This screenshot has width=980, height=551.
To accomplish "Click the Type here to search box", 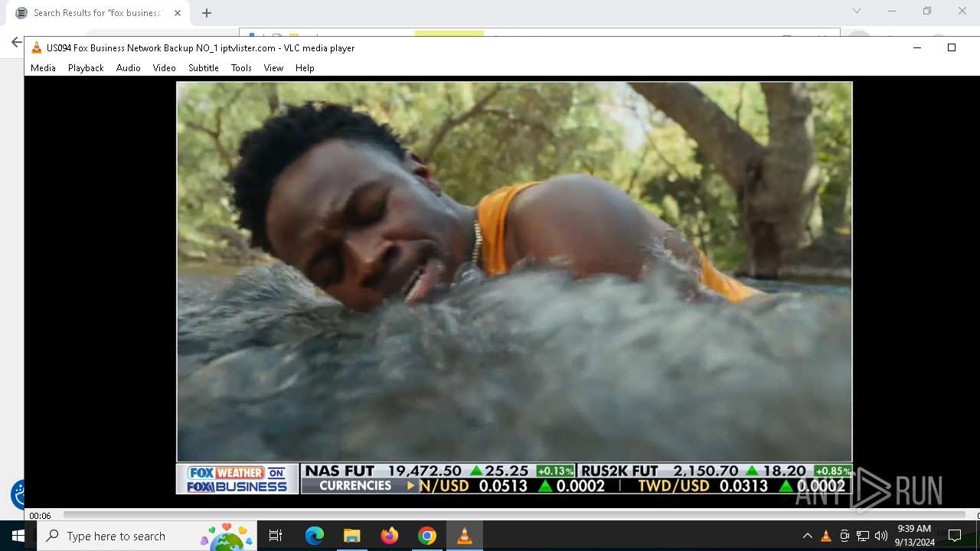I will [x=147, y=536].
